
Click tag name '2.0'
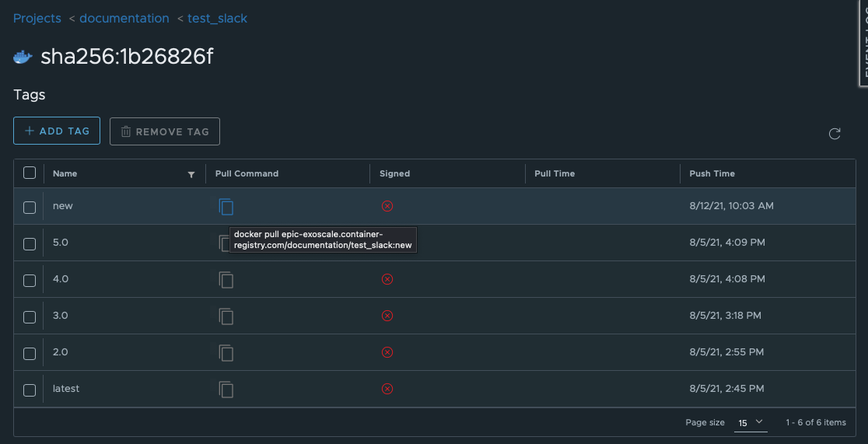61,351
